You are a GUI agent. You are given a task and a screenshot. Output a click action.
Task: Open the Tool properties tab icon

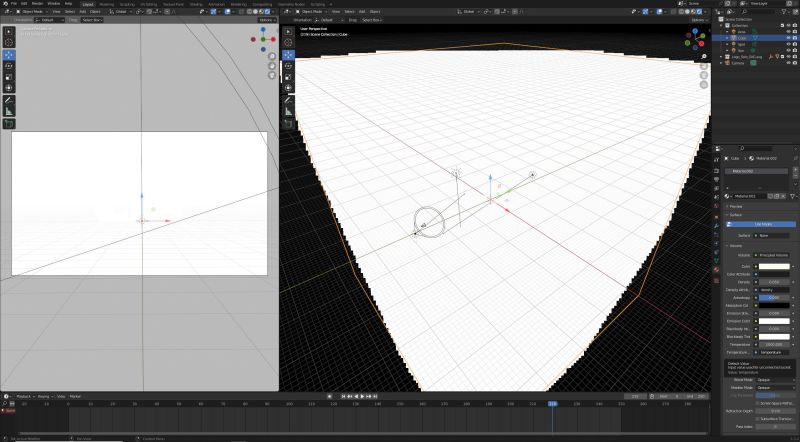pyautogui.click(x=716, y=160)
